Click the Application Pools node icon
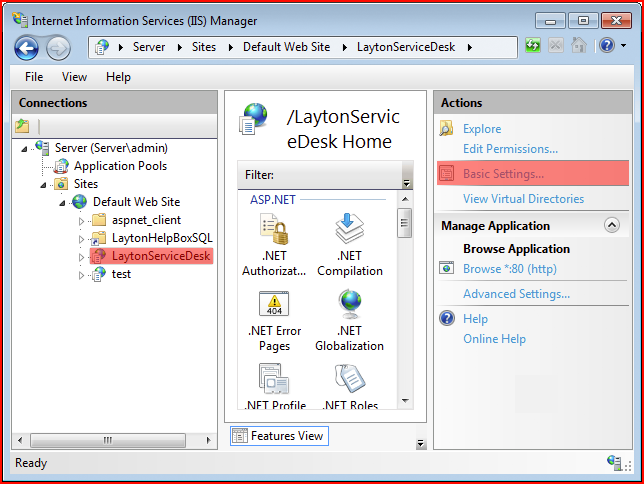This screenshot has height=484, width=644. (x=62, y=166)
